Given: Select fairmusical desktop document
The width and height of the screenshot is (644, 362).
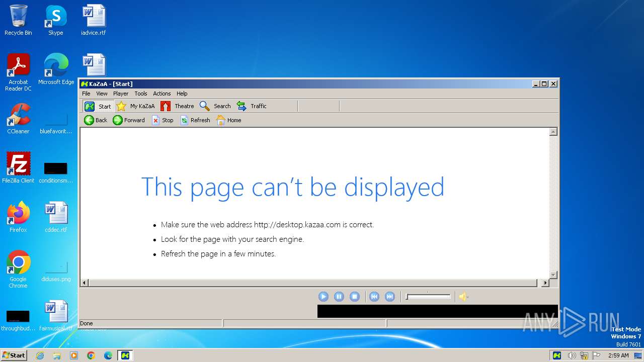Looking at the screenshot, I should [56, 316].
